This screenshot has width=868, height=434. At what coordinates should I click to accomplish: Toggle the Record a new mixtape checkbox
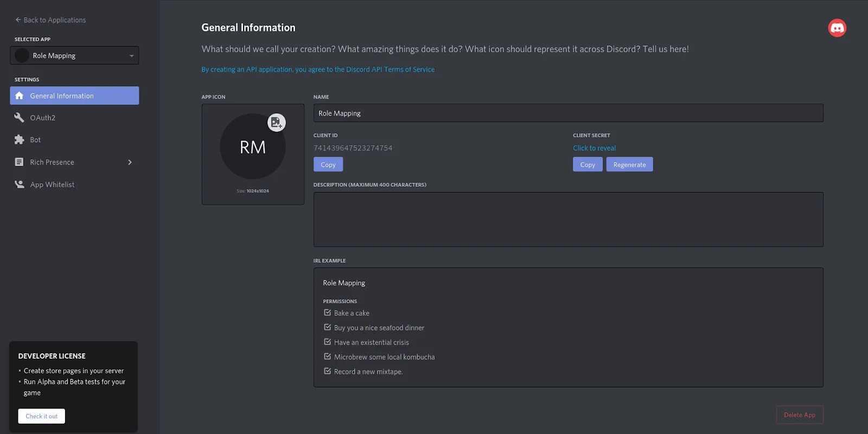327,371
